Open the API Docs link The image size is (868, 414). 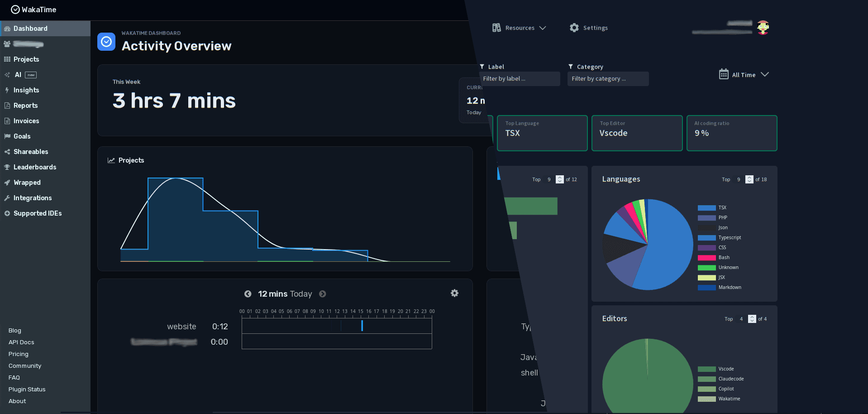click(21, 342)
